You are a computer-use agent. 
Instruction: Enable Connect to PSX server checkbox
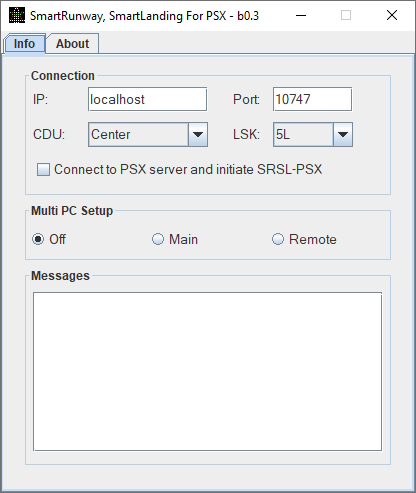43,169
